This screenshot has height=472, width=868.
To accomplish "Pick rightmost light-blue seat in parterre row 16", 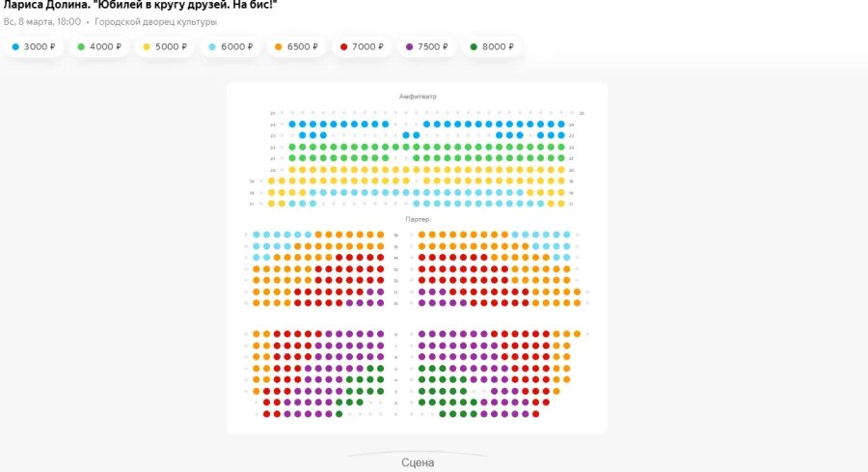I will point(566,235).
